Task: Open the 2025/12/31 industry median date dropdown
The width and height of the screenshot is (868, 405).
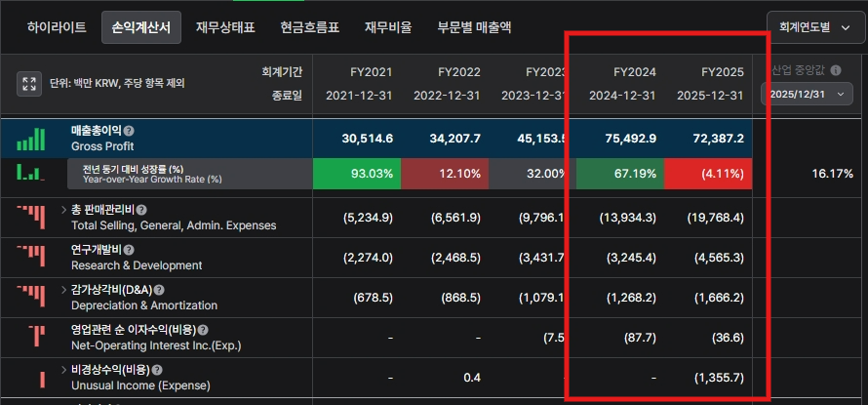Action: coord(807,95)
